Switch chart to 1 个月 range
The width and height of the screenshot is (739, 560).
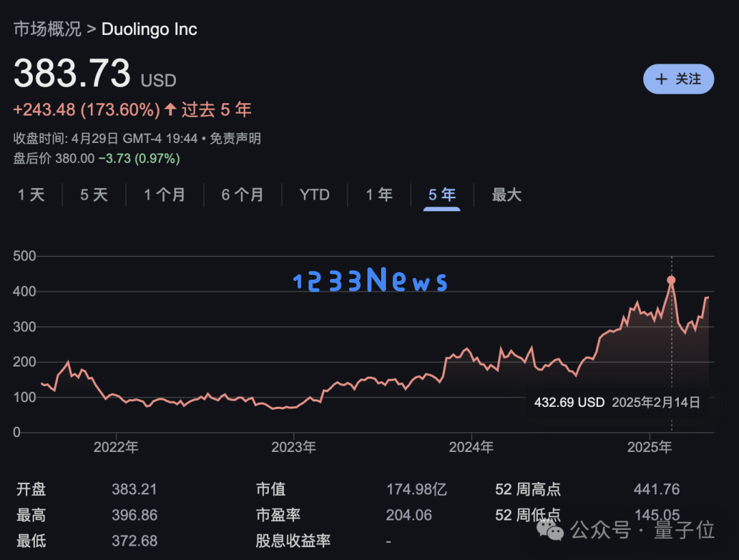(x=164, y=194)
